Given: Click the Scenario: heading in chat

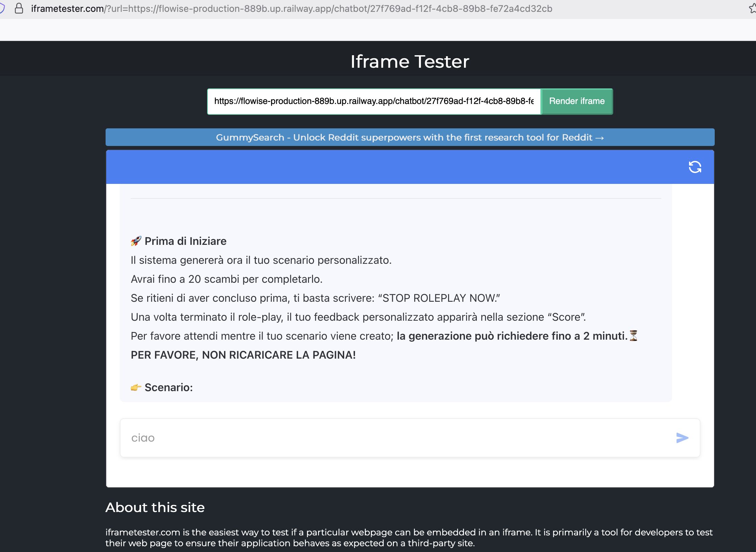Looking at the screenshot, I should [169, 387].
